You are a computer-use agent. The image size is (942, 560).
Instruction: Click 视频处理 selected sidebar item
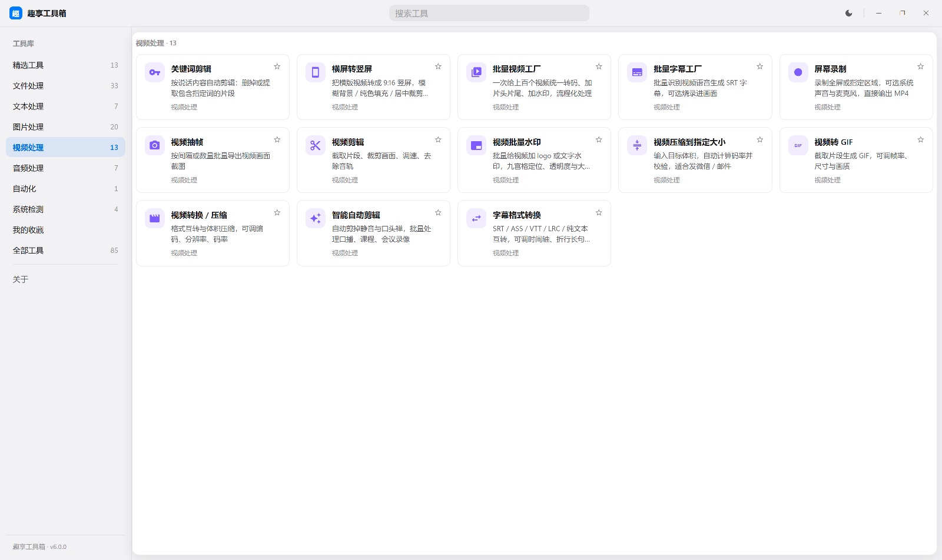65,148
